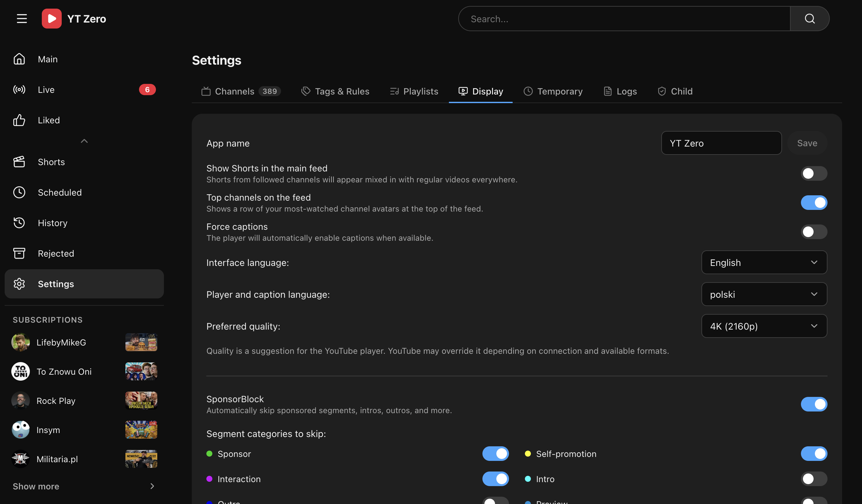
Task: Click the Playlists list icon
Action: point(395,91)
